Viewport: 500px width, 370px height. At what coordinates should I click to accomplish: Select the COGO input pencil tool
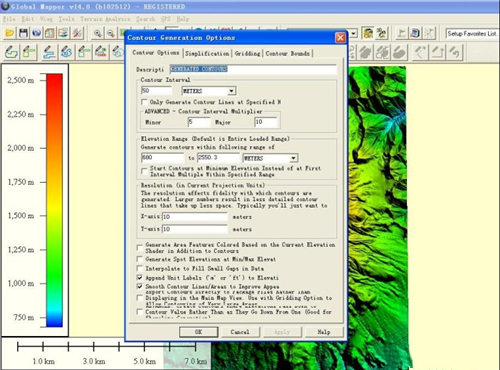click(x=101, y=52)
